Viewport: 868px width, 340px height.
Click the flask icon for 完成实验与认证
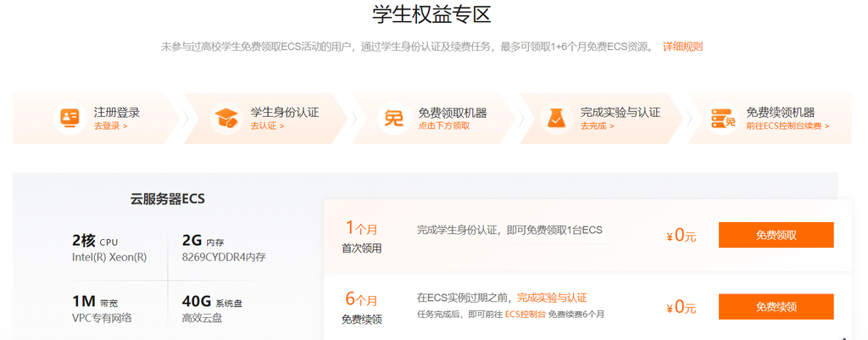pos(556,118)
